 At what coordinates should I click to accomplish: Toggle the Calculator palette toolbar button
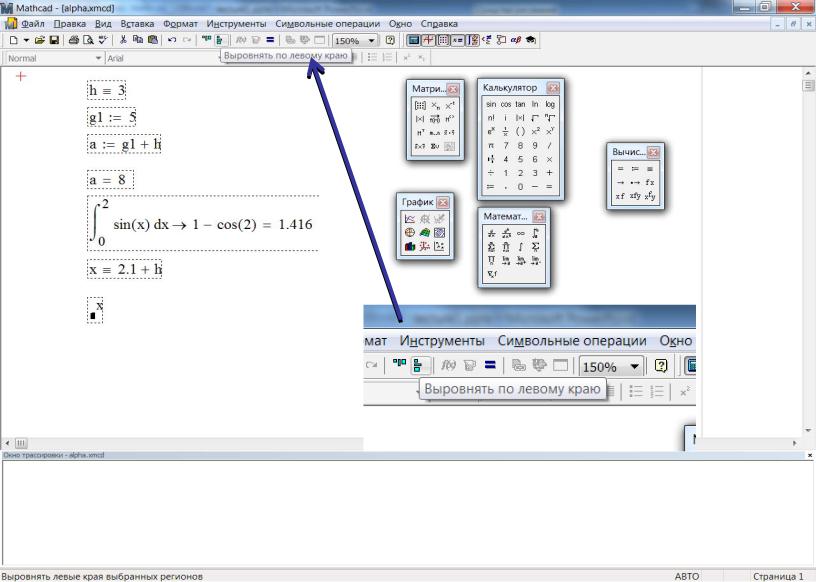point(414,40)
